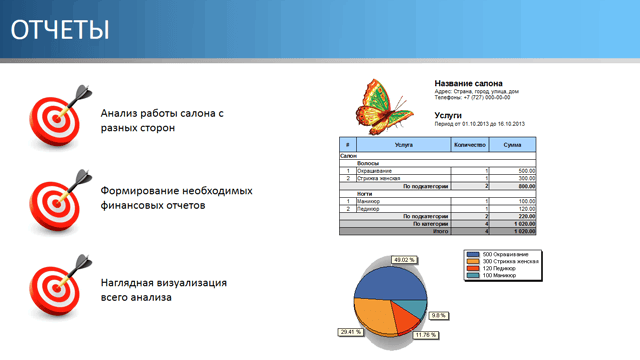Click the 9.8 % chart label
The width and height of the screenshot is (640, 360).
438,316
